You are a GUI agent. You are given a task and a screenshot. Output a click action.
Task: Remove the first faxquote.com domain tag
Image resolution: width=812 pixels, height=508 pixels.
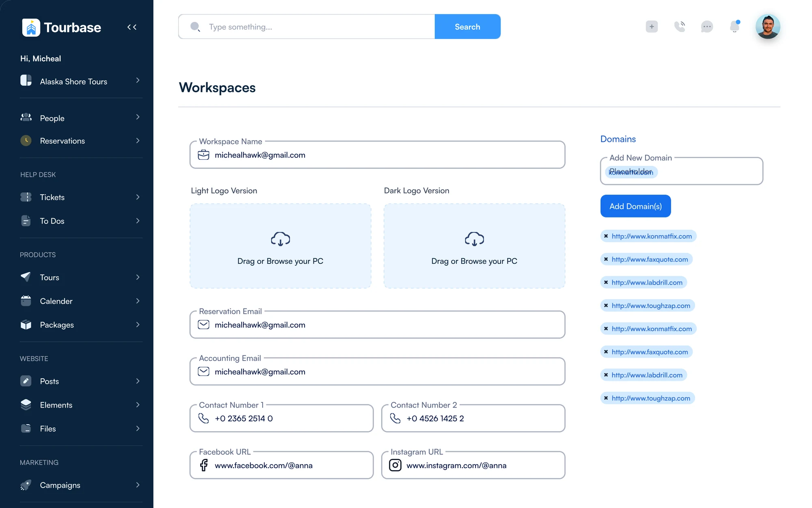pyautogui.click(x=606, y=259)
